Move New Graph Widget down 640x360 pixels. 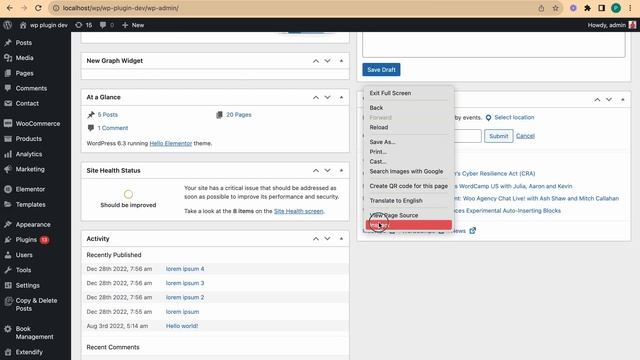tap(327, 61)
